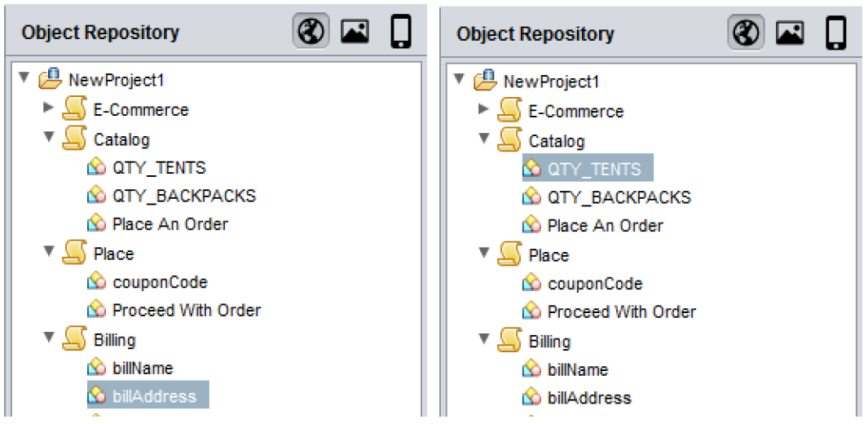Click NewProject1 folder icon in left panel

click(x=51, y=80)
